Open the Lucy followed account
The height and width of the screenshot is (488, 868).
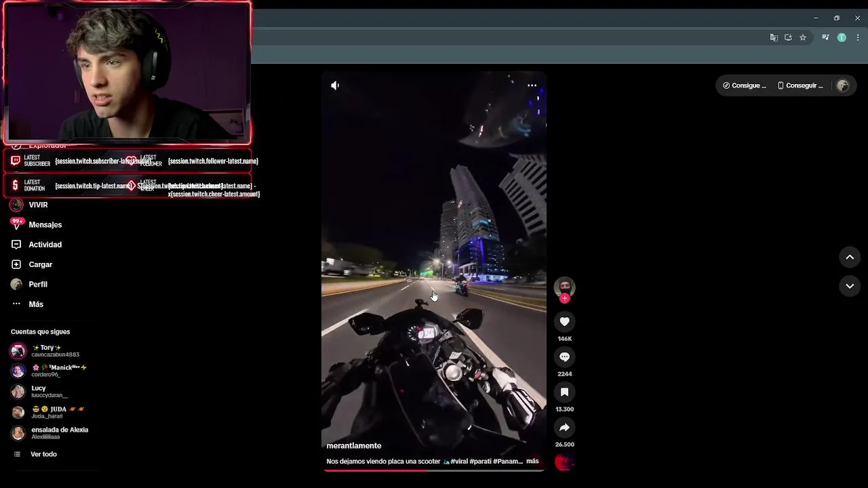click(49, 392)
